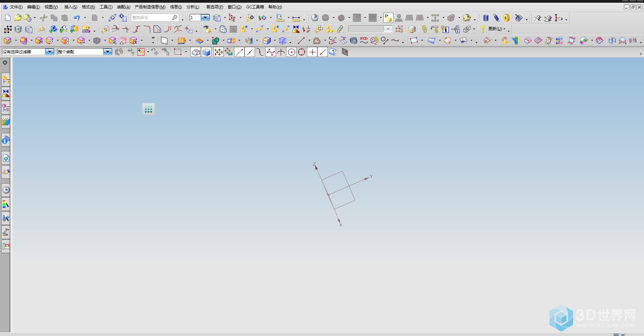Open the HD3D Tools info sidebar icon

coord(6,140)
